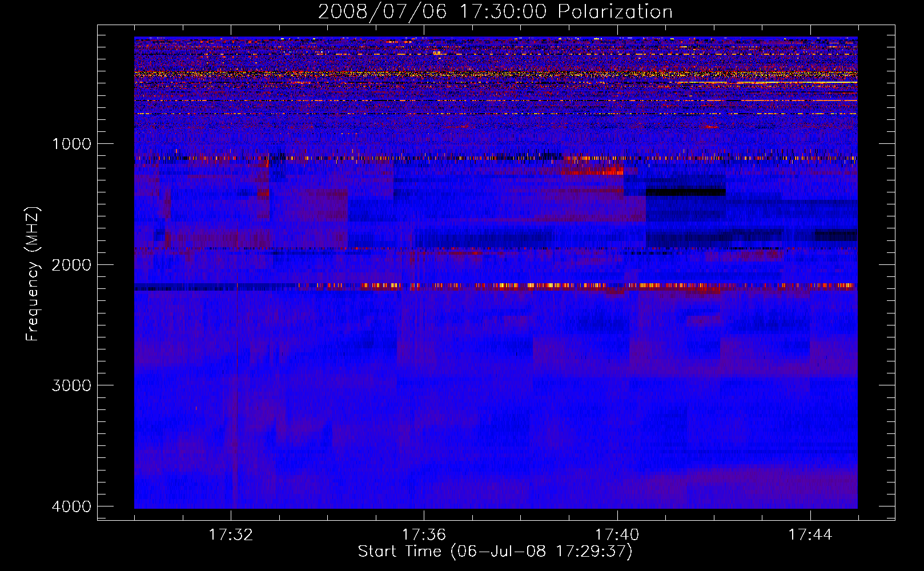Click the 17:40 time tick label
924x571 pixels.
pyautogui.click(x=617, y=535)
